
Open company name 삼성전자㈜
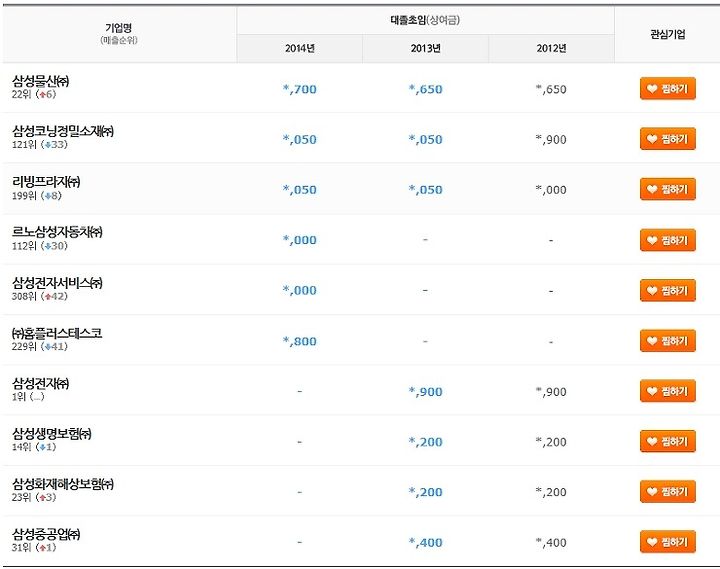point(40,383)
